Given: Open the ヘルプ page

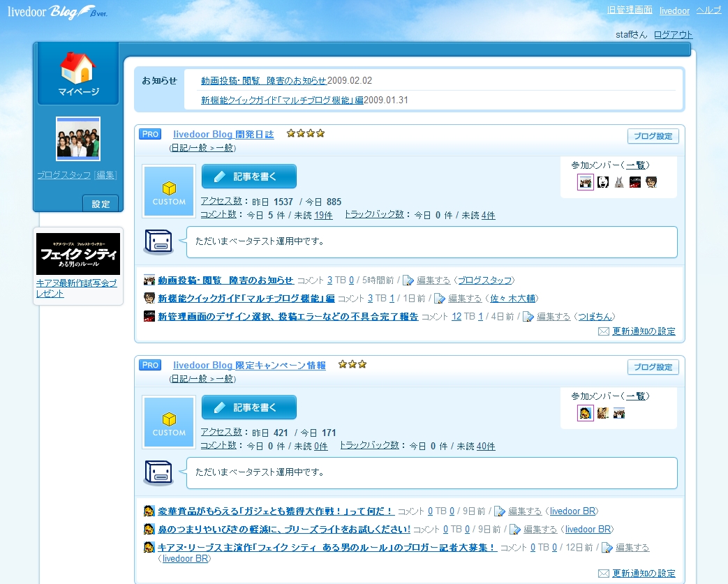Looking at the screenshot, I should tap(708, 10).
